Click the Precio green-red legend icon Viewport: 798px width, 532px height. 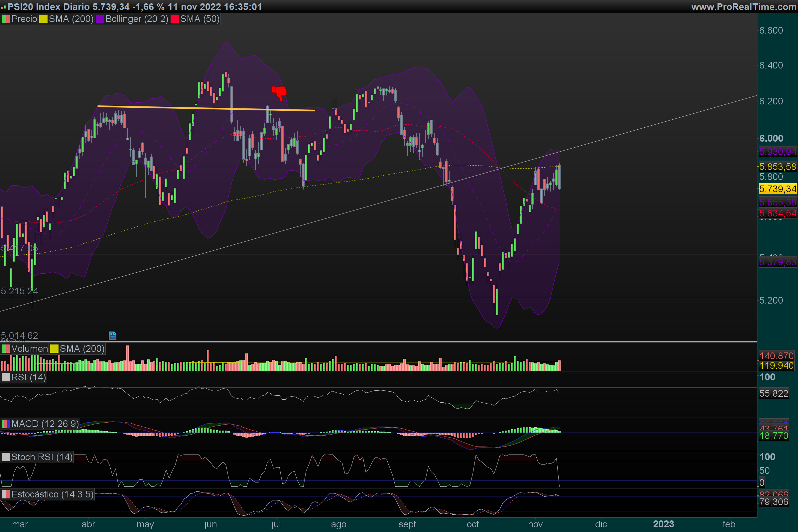6,19
